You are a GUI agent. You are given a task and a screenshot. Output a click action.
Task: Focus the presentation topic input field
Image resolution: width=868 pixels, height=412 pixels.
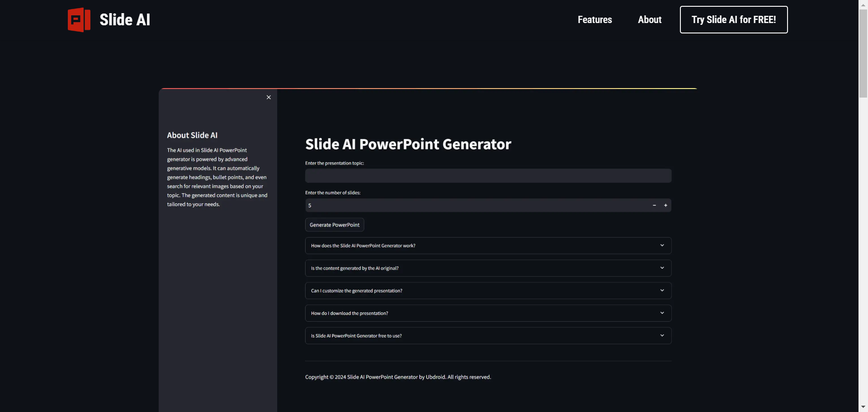tap(488, 176)
